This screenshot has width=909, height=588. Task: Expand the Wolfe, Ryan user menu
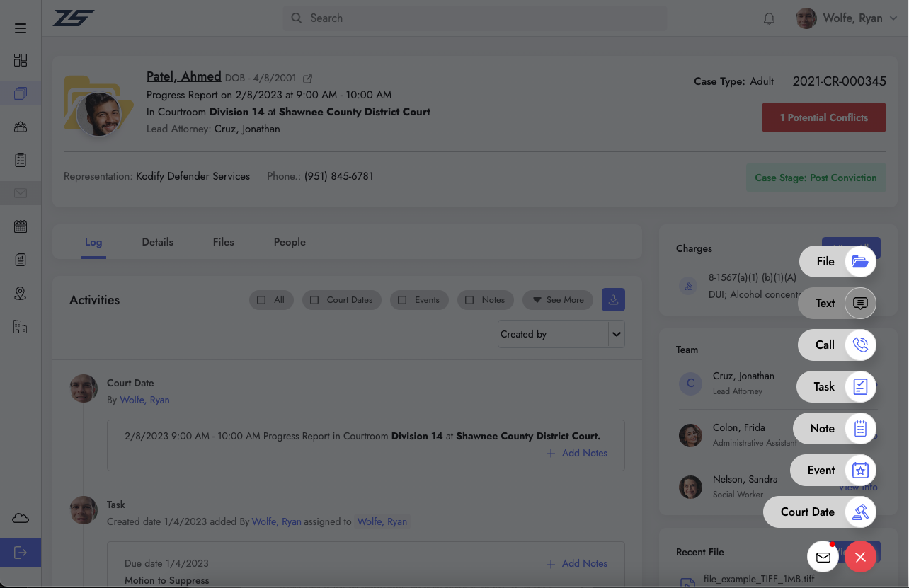[848, 19]
